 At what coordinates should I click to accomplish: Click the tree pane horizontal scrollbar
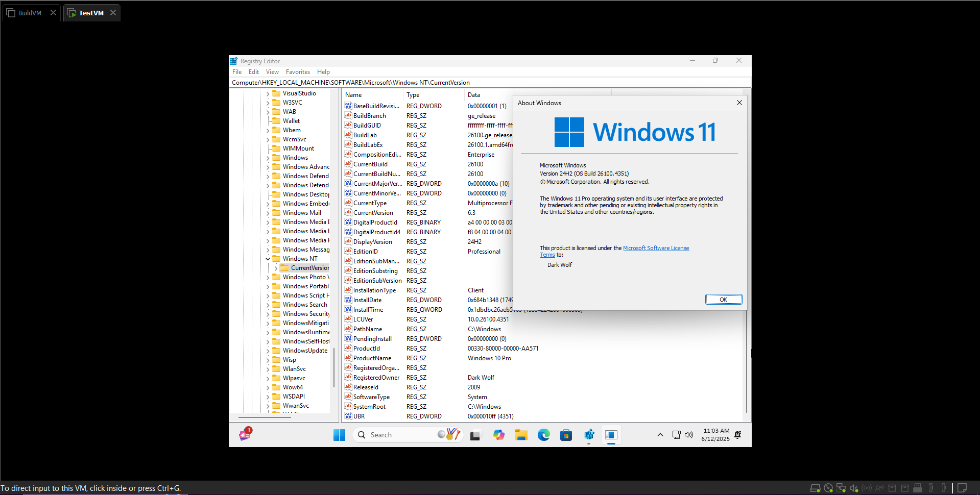tap(264, 417)
